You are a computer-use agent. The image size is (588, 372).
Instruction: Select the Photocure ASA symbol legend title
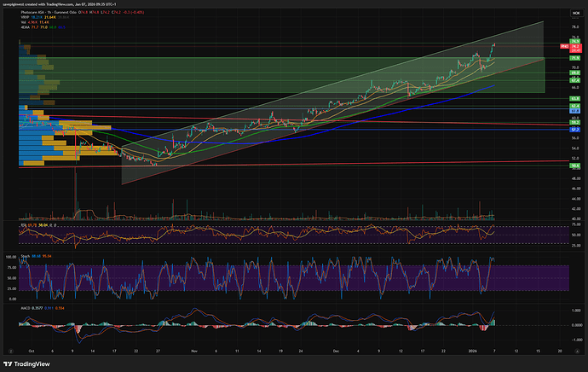pyautogui.click(x=40, y=13)
